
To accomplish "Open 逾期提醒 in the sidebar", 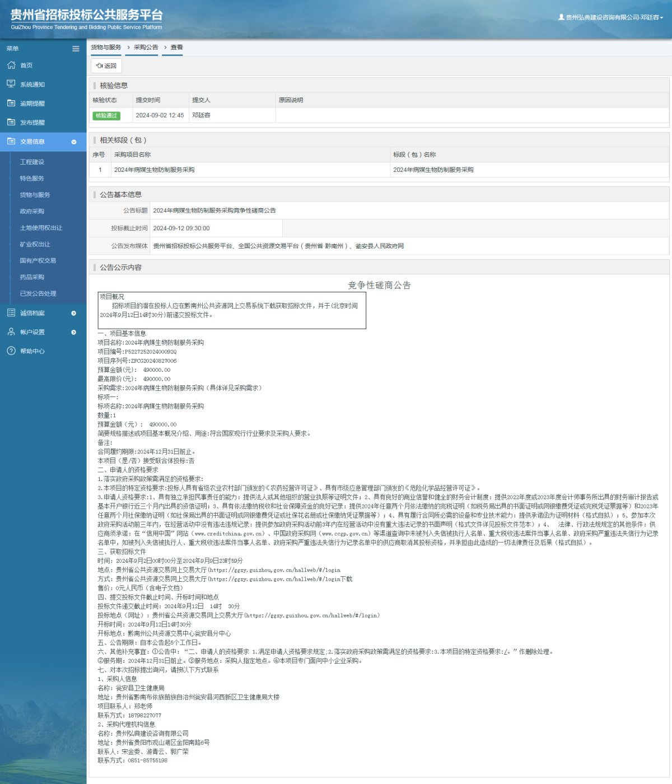I will tap(32, 104).
